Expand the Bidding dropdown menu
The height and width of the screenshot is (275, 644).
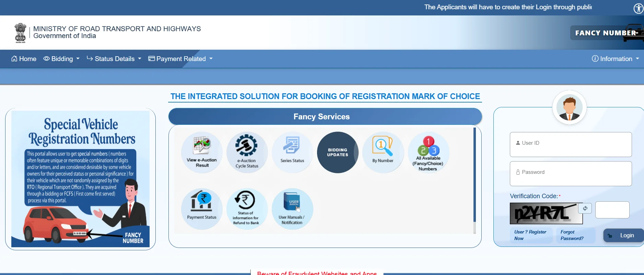[61, 59]
